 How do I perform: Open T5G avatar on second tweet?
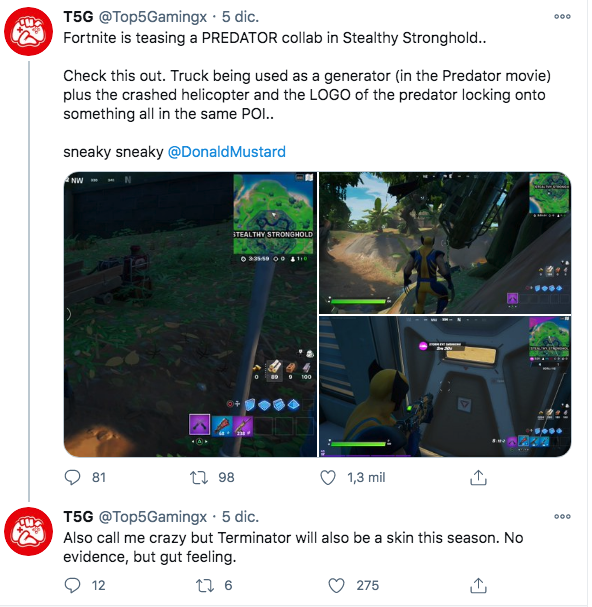coord(28,532)
